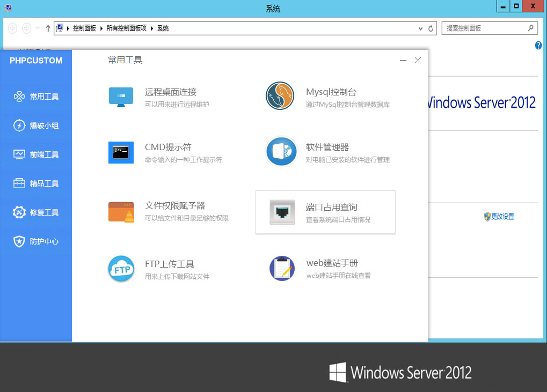Open the CMD prompt terminal icon
The width and height of the screenshot is (547, 392).
click(x=121, y=152)
